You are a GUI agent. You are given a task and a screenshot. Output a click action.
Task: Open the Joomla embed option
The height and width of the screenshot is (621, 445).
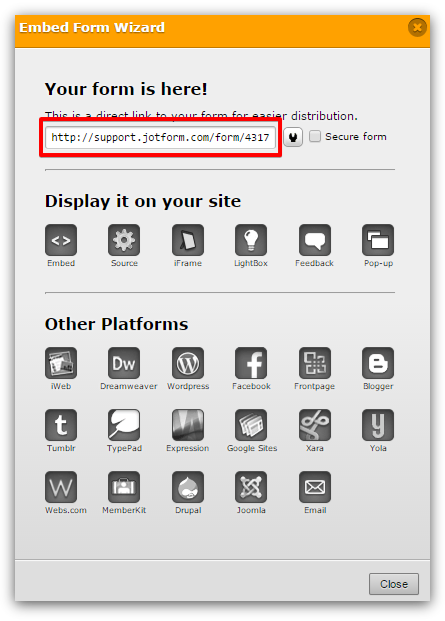[251, 487]
